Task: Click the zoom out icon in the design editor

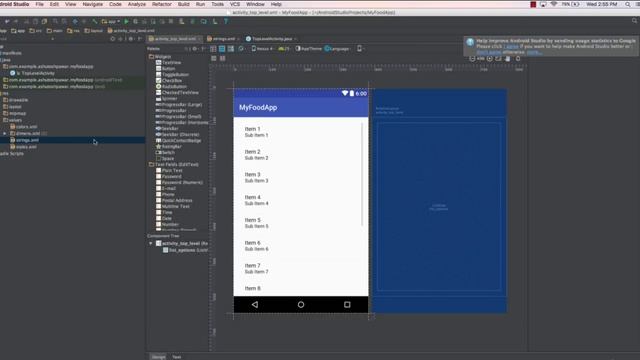Action: [472, 58]
